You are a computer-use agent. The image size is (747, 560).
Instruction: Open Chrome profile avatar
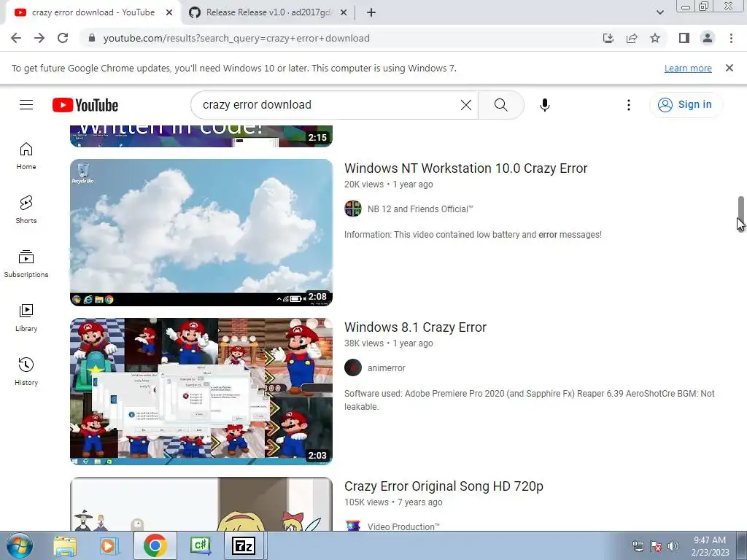point(708,38)
